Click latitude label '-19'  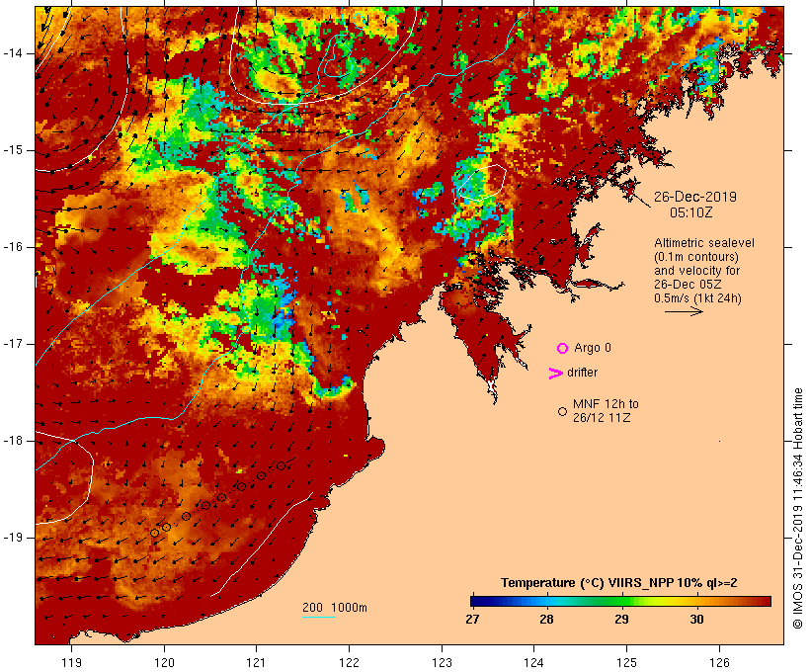click(x=13, y=538)
